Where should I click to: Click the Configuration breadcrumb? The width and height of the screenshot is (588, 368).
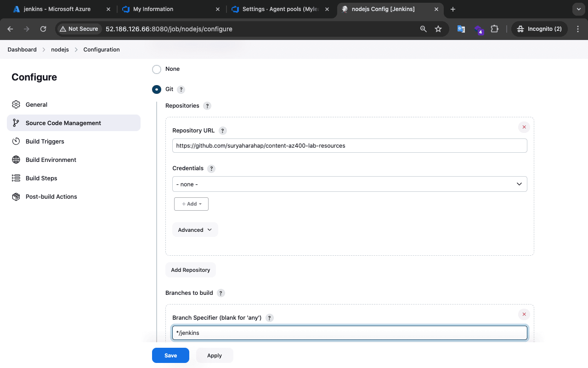pos(102,50)
